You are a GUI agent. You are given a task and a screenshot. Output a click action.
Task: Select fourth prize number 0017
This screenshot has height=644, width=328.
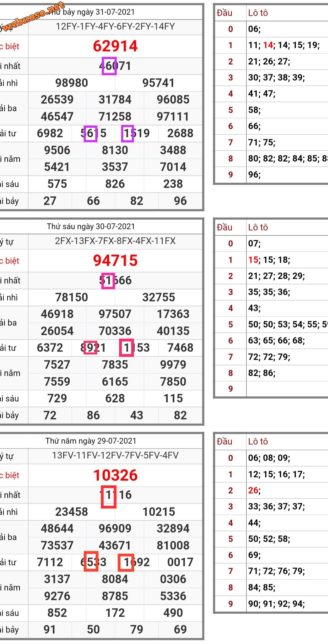coord(180,562)
